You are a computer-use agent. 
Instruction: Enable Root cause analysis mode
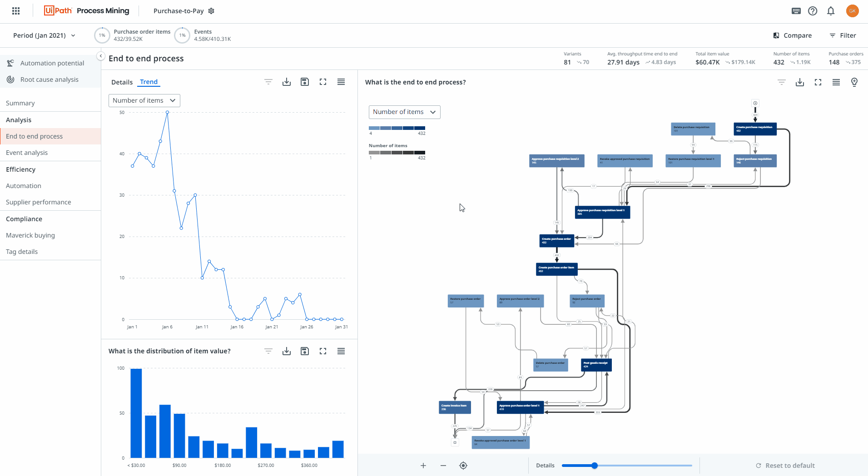tap(50, 79)
